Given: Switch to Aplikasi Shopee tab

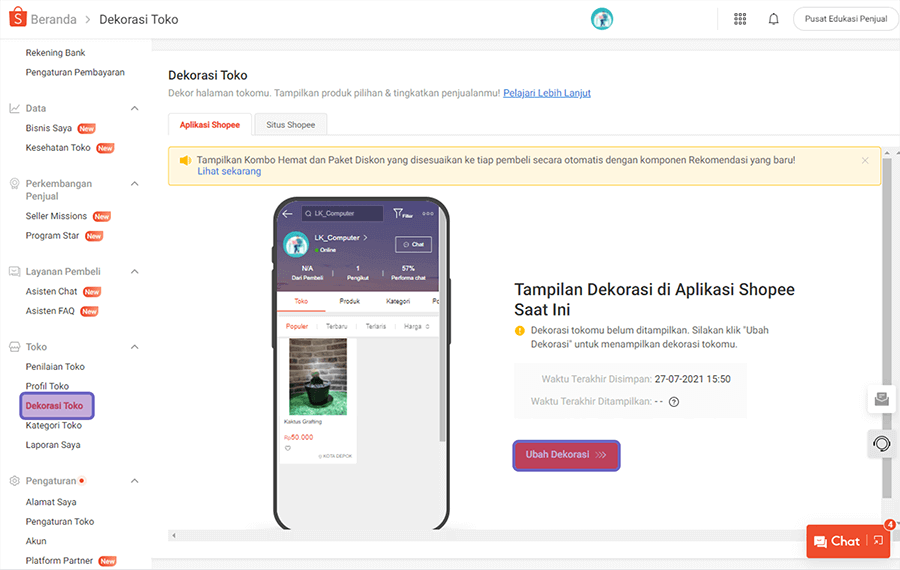Looking at the screenshot, I should [x=210, y=125].
